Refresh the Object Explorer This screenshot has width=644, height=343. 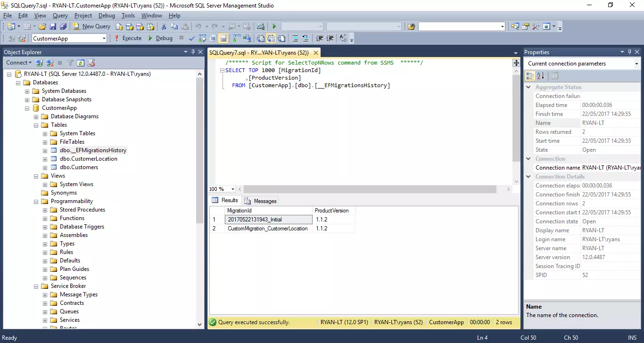[x=81, y=63]
